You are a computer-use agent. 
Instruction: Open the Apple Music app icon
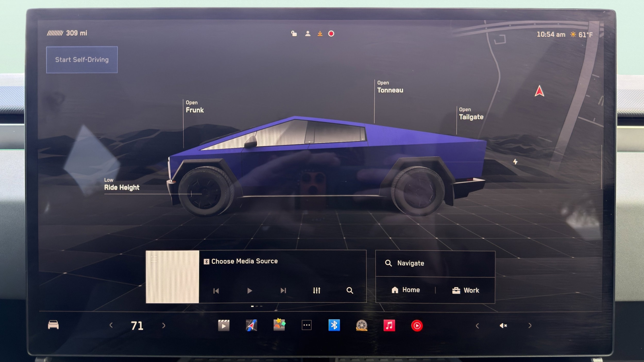point(389,325)
